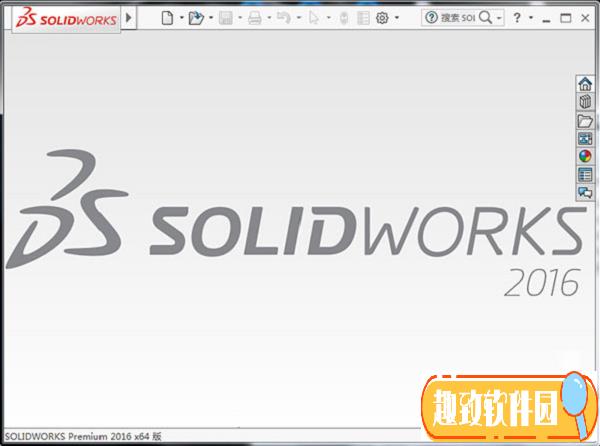Expand the Print dropdown arrow
The height and width of the screenshot is (446, 600).
tap(269, 18)
